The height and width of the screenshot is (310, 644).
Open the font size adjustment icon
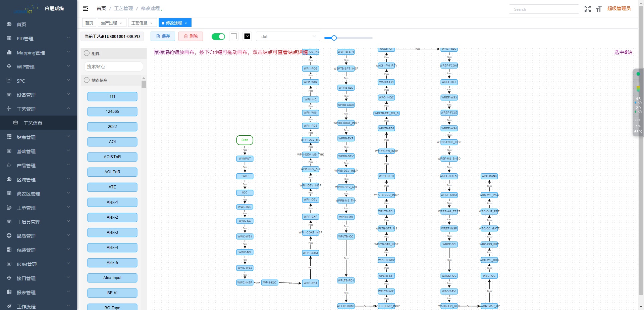599,9
